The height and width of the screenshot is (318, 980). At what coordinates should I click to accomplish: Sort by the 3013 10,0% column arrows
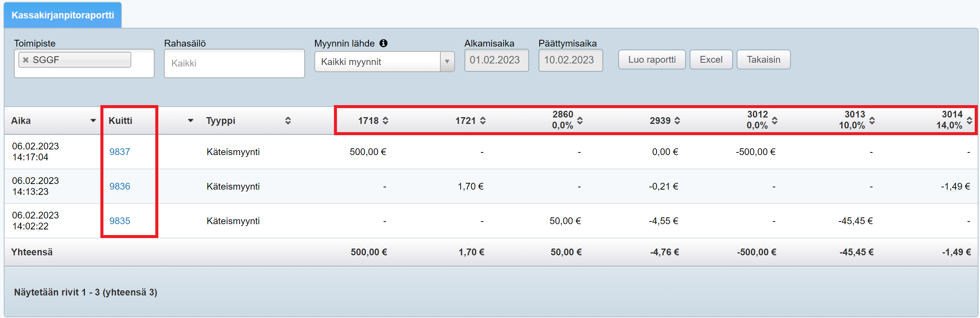click(x=872, y=121)
